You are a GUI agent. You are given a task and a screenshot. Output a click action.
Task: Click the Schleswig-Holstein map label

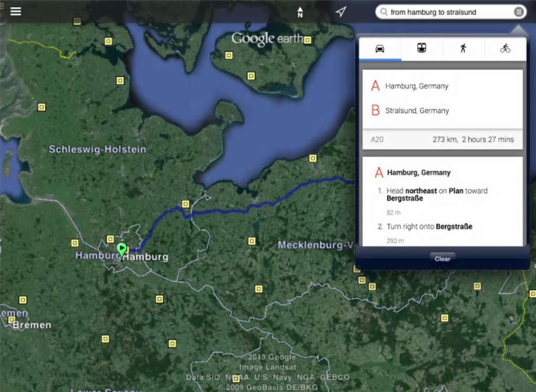point(97,149)
